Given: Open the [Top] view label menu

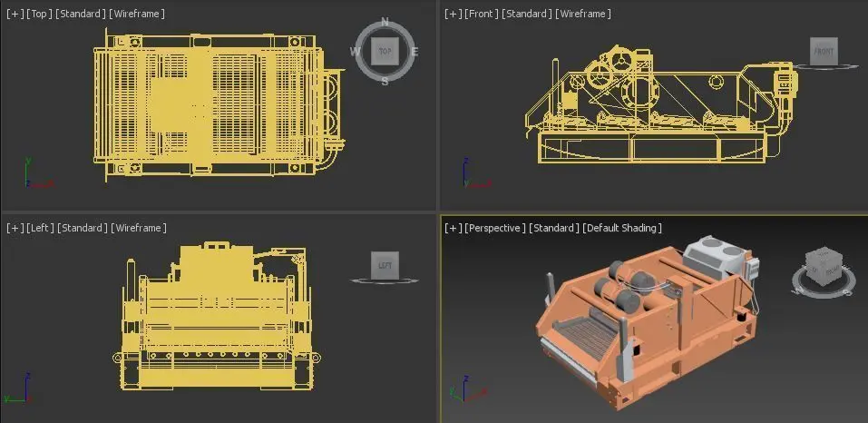Looking at the screenshot, I should click(x=39, y=14).
